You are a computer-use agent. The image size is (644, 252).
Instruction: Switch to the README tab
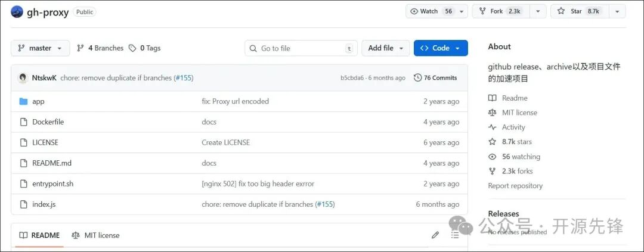tap(40, 235)
